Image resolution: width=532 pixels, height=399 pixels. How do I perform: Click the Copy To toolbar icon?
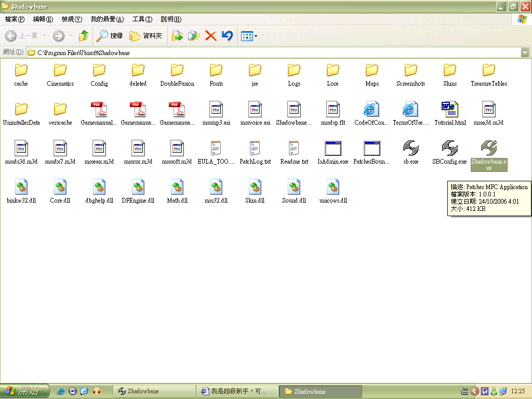pyautogui.click(x=194, y=36)
